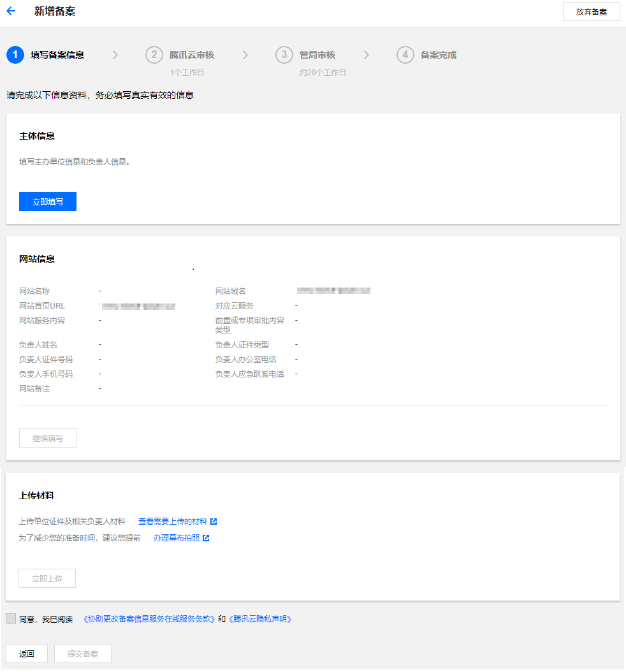Click the 立即上传 button
This screenshot has width=626, height=672.
tap(48, 578)
